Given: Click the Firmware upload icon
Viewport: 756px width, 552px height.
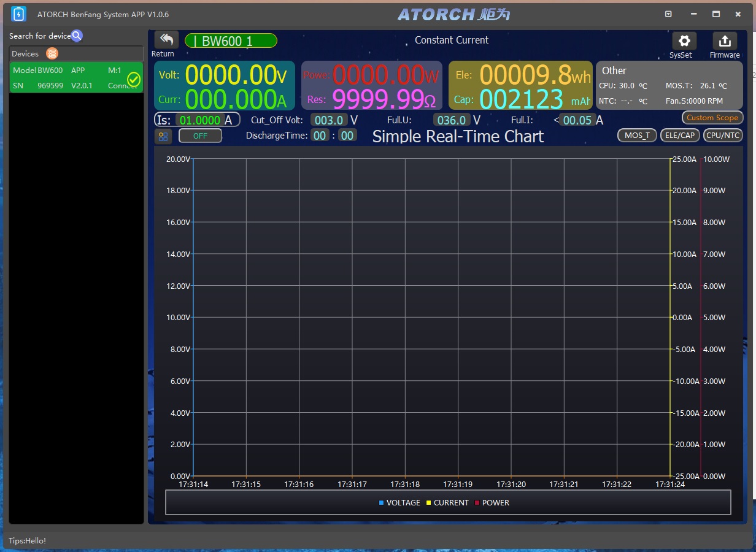Looking at the screenshot, I should coord(724,41).
